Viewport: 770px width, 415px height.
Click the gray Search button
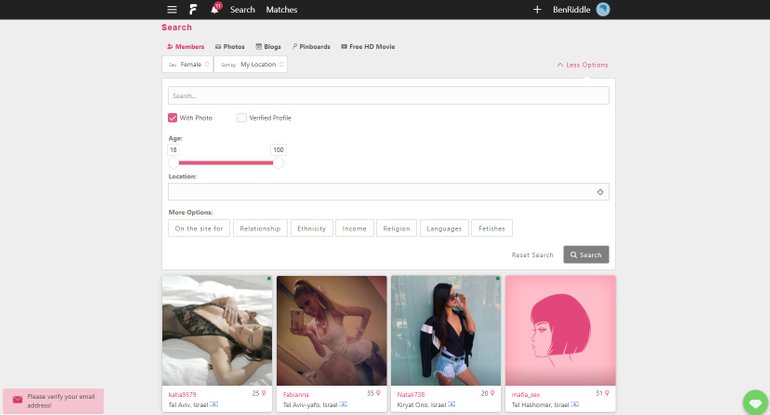click(586, 255)
